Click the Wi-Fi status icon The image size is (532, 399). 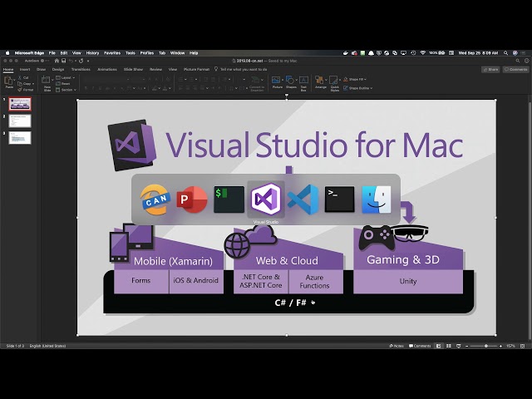pyautogui.click(x=423, y=53)
